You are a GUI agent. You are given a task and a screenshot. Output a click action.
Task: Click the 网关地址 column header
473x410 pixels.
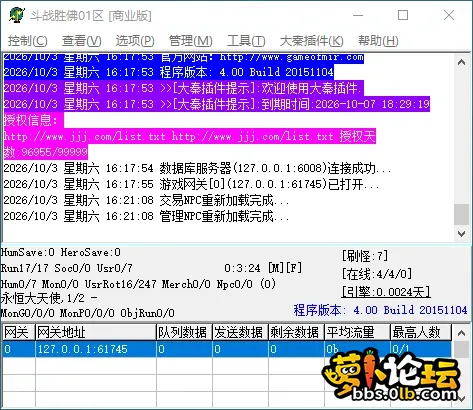tap(96, 332)
